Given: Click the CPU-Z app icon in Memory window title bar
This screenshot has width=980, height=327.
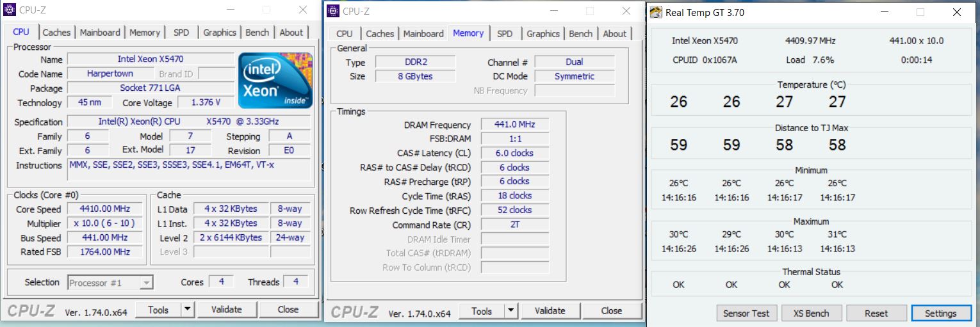Looking at the screenshot, I should click(332, 11).
